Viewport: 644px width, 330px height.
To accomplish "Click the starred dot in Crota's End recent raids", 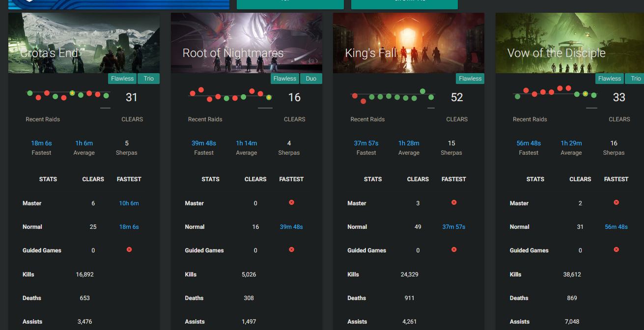I will (x=72, y=93).
